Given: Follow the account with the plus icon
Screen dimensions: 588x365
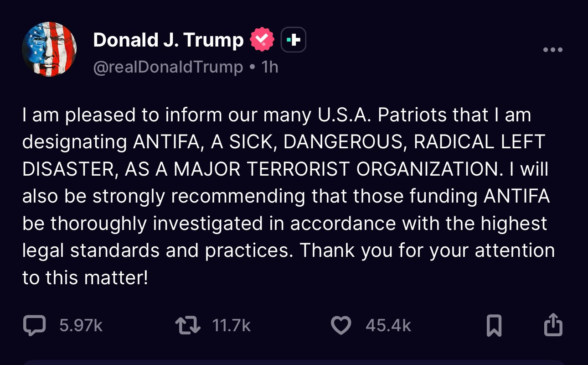Looking at the screenshot, I should tap(293, 40).
